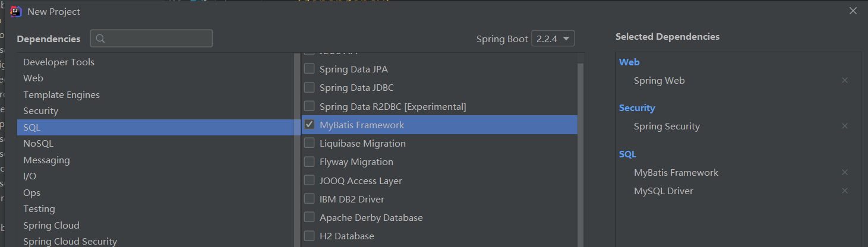Viewport: 868px width, 247px height.
Task: Tick the Flyway Migration checkbox
Action: click(309, 161)
